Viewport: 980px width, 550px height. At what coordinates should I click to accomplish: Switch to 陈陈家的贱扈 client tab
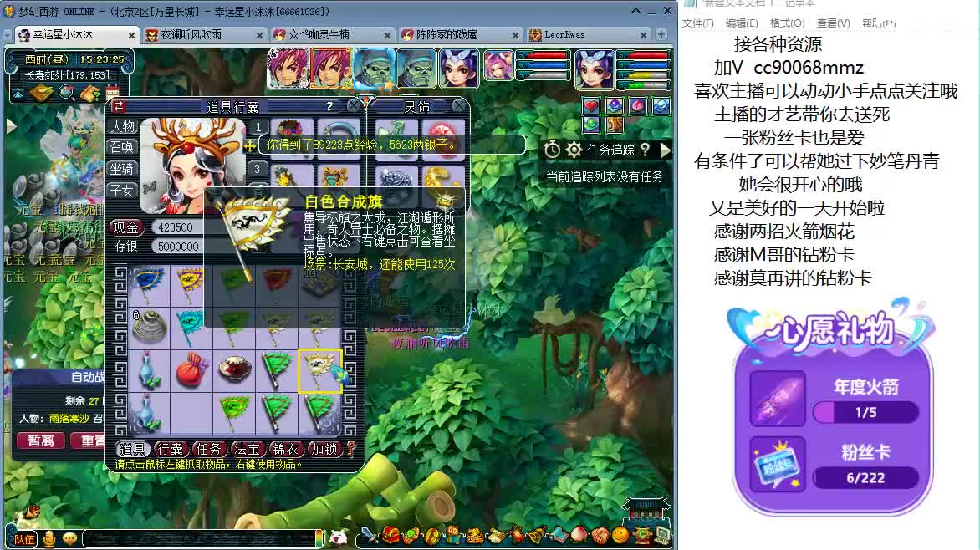point(461,35)
